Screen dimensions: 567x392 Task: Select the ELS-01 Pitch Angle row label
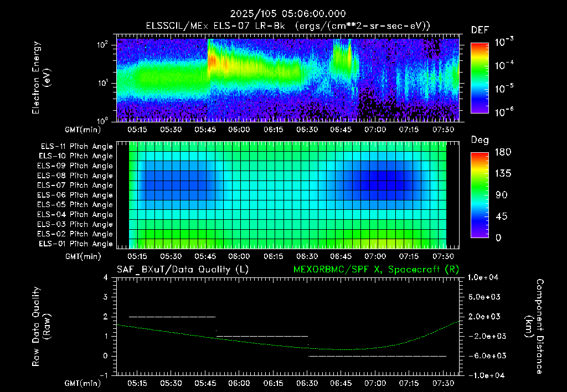76,244
